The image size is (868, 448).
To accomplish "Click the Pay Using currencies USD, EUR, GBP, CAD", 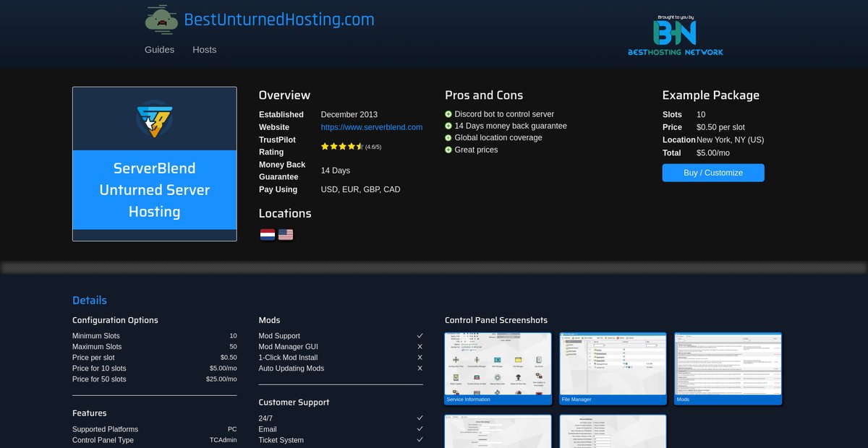I will (x=360, y=190).
